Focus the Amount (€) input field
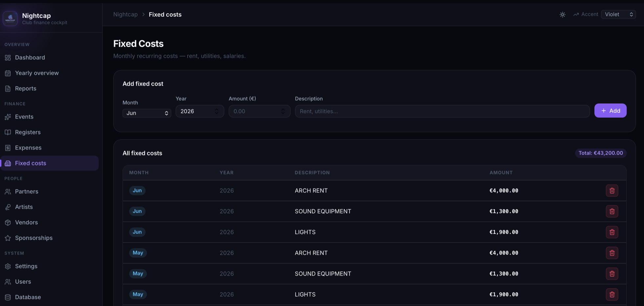The height and width of the screenshot is (306, 644). [x=259, y=111]
